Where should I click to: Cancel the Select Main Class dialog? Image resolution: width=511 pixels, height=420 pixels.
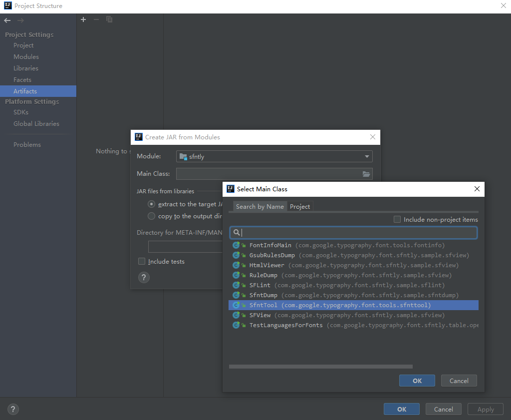pos(459,381)
